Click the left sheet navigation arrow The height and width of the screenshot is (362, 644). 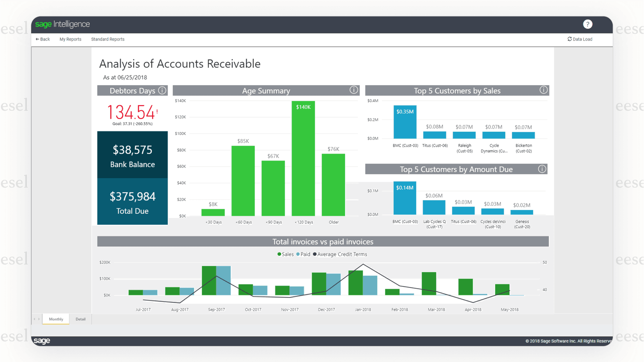coord(35,319)
